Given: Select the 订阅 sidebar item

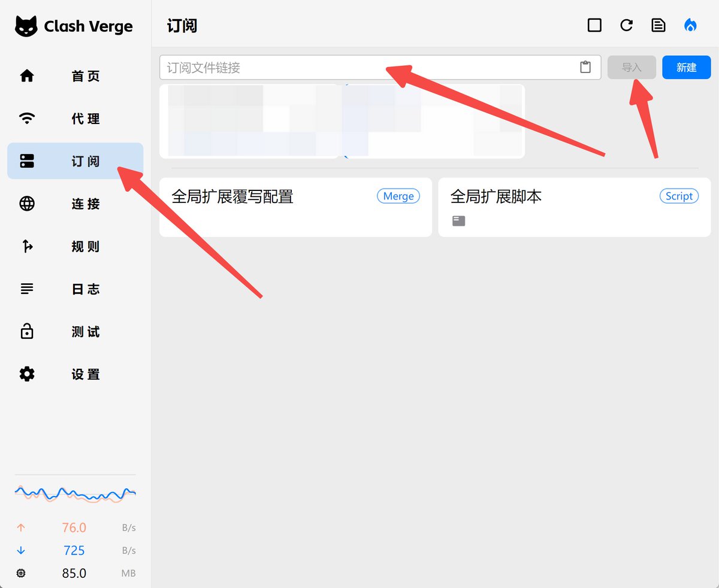Looking at the screenshot, I should [75, 161].
